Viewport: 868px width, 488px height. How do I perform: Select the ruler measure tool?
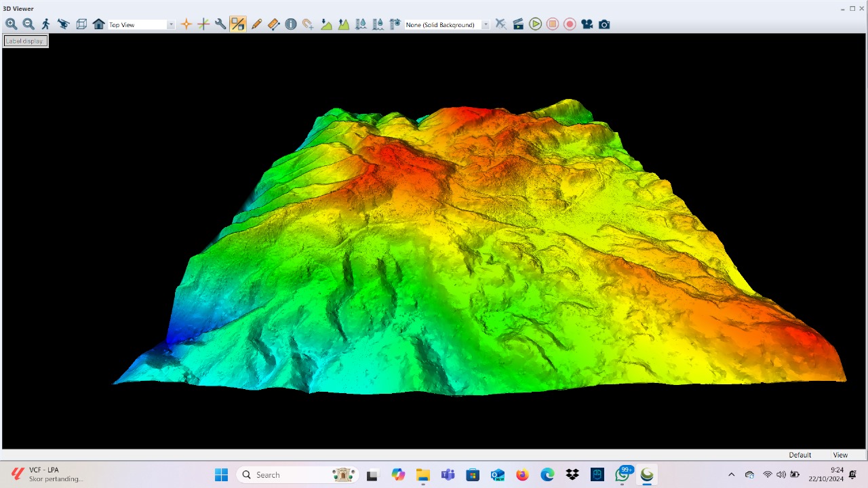pos(274,24)
